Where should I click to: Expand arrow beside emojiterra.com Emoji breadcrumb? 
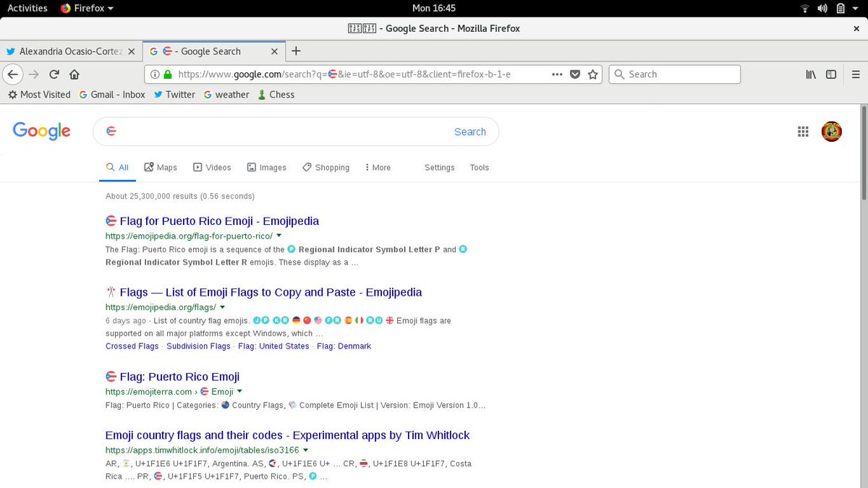[239, 391]
